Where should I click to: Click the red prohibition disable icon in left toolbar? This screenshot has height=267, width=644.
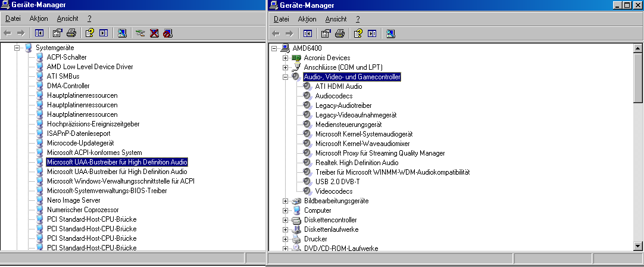pos(168,33)
